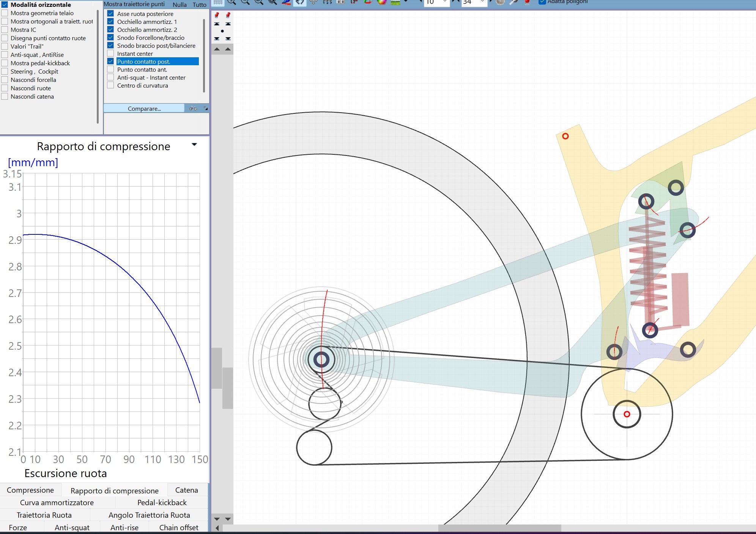Click the right red pushpin icon
The height and width of the screenshot is (534, 756).
228,15
